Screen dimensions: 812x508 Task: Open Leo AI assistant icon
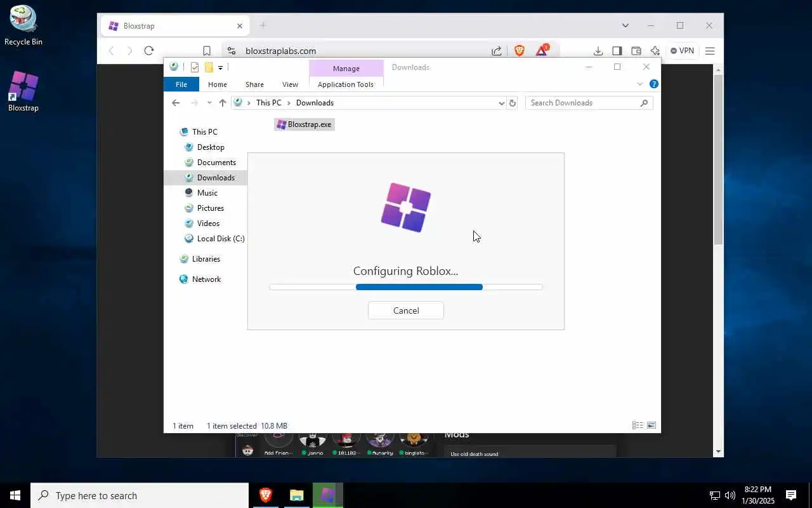click(x=655, y=51)
